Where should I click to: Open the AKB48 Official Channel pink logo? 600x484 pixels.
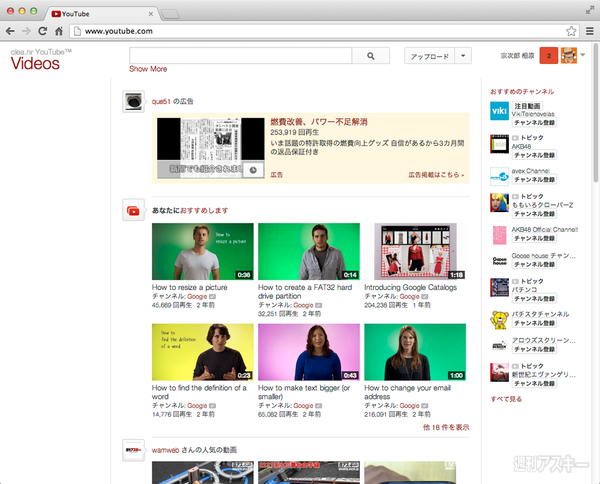click(499, 235)
